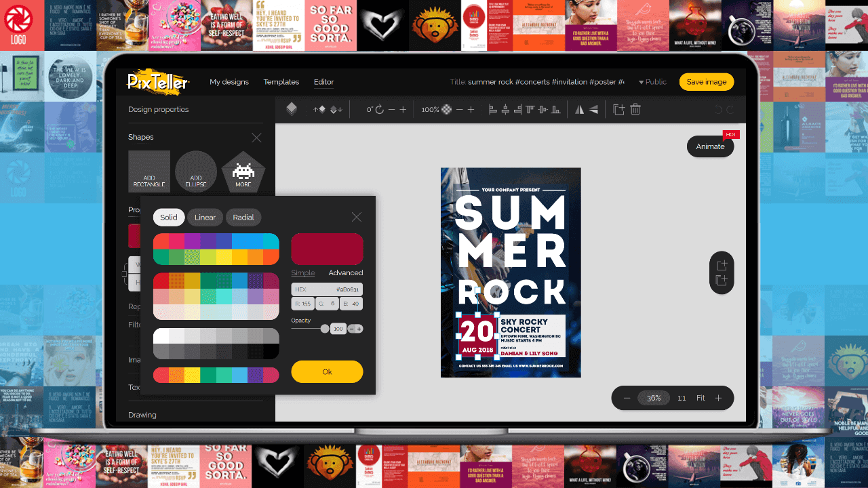
Task: Expand the Drawing section
Action: coord(142,415)
